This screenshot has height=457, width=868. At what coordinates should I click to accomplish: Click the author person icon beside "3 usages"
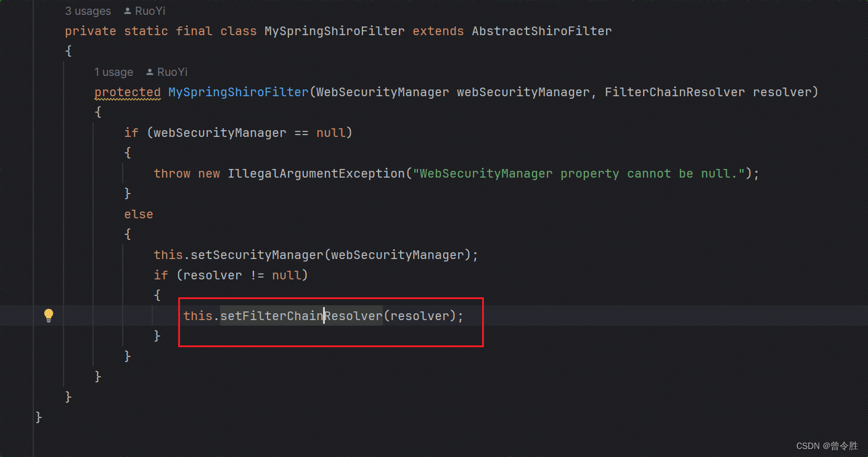click(x=128, y=11)
